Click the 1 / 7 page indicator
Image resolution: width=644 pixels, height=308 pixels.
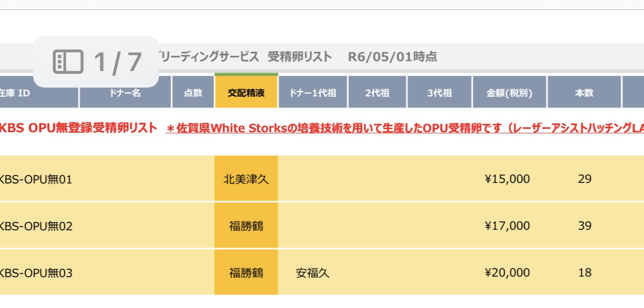(x=118, y=62)
